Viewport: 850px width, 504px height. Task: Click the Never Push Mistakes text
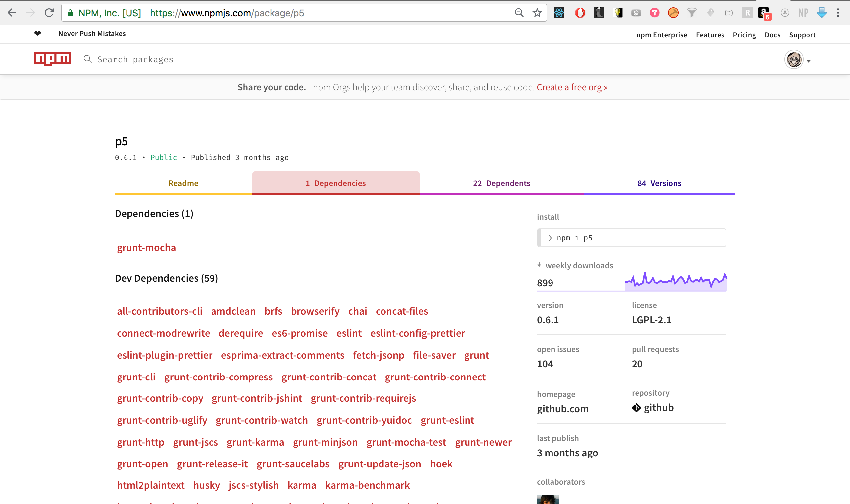pos(92,34)
